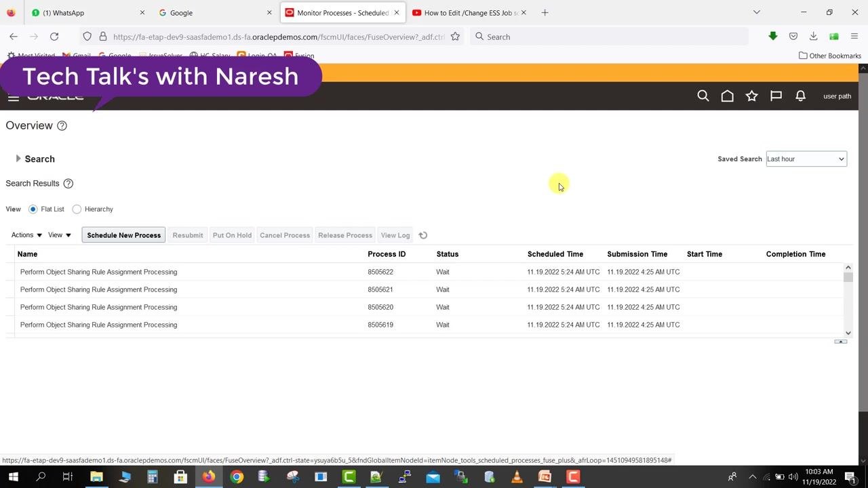868x488 pixels.
Task: Open Firefox application menu
Action: point(854,37)
